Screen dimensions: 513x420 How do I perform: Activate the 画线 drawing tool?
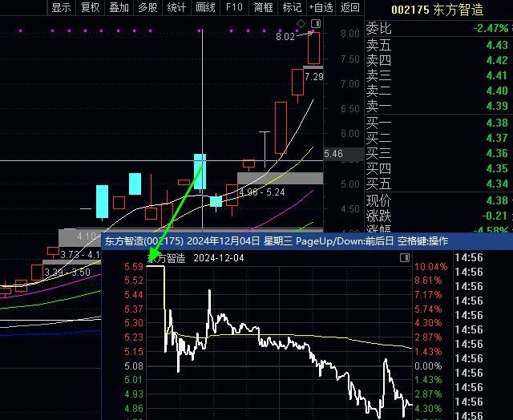(205, 7)
